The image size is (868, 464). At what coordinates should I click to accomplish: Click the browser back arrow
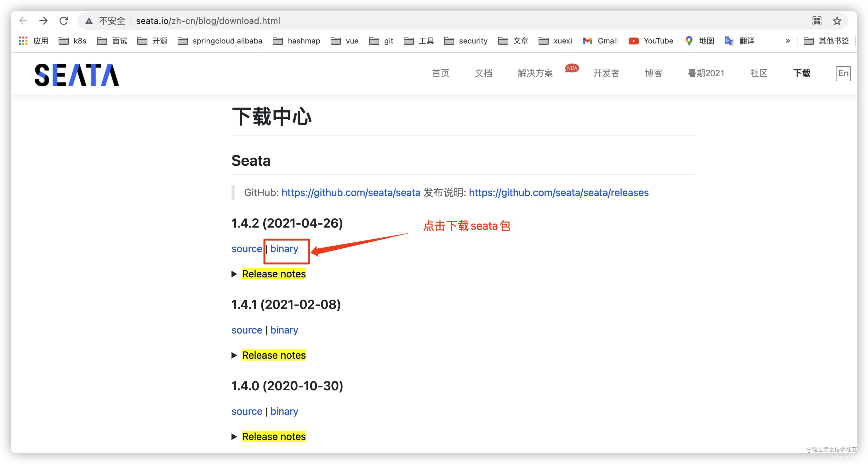(x=23, y=21)
